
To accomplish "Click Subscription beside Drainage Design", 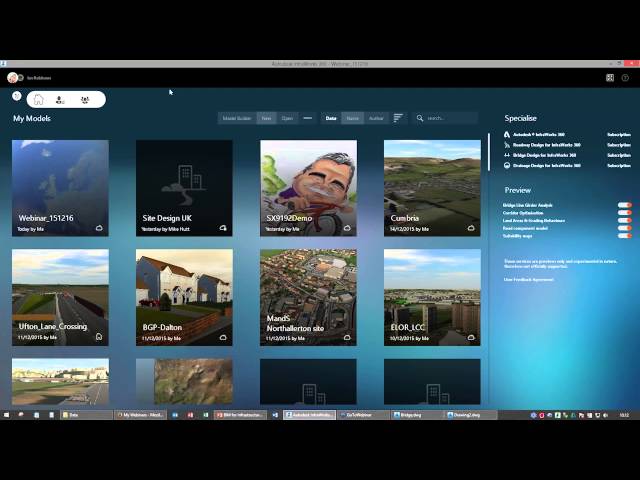I will coord(619,165).
